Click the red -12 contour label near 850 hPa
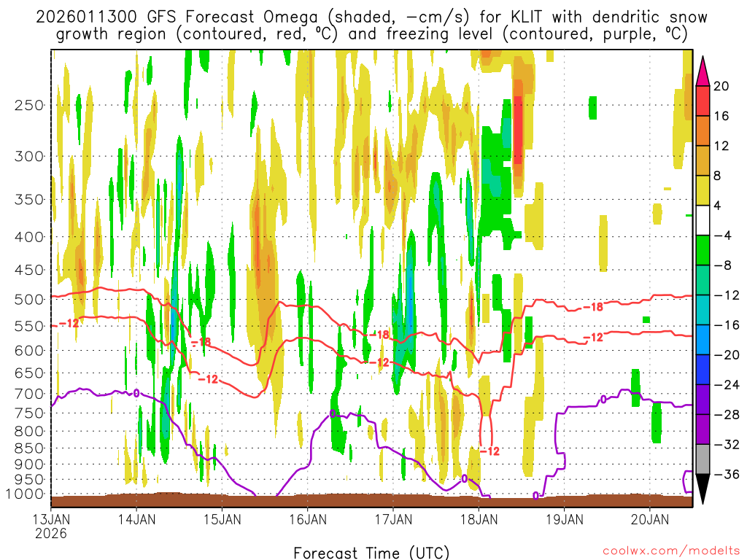 click(489, 451)
